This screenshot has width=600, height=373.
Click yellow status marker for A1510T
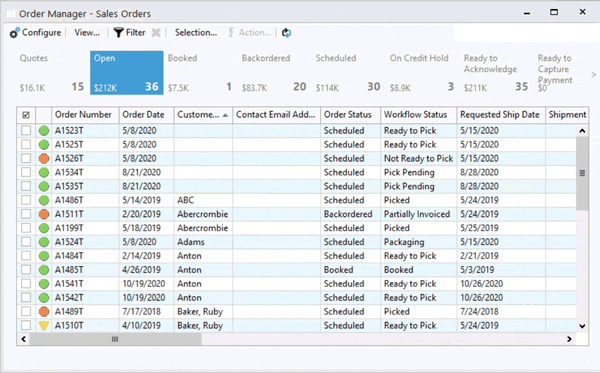point(44,326)
